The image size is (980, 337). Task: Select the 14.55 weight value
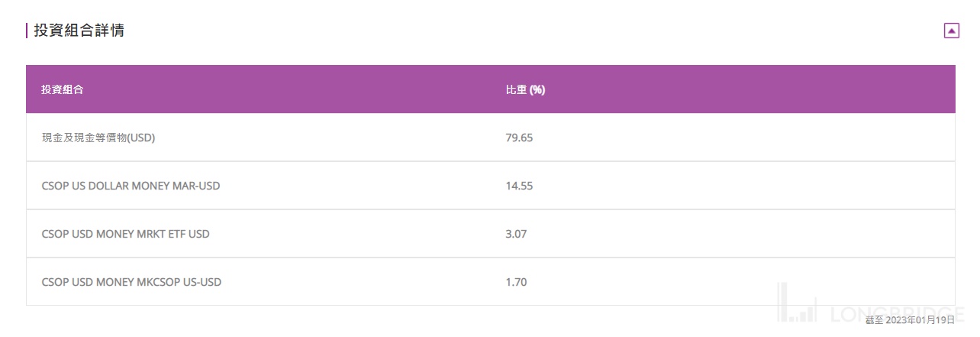(519, 186)
